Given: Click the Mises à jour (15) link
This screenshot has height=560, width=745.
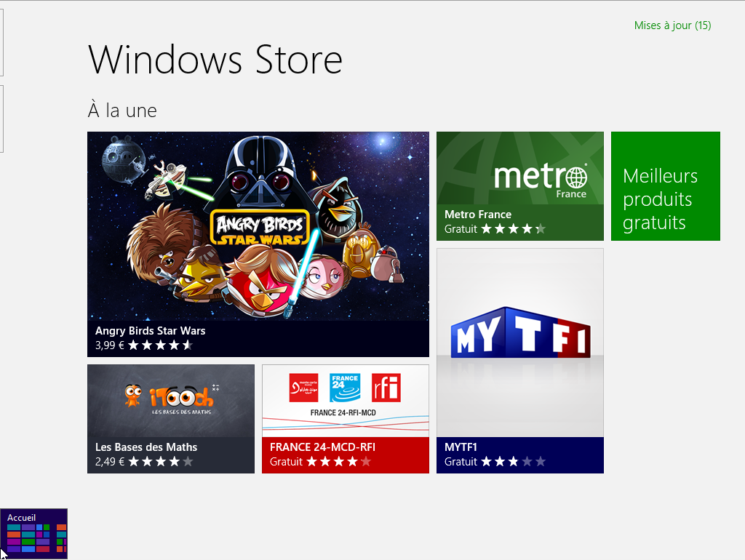Looking at the screenshot, I should [672, 25].
